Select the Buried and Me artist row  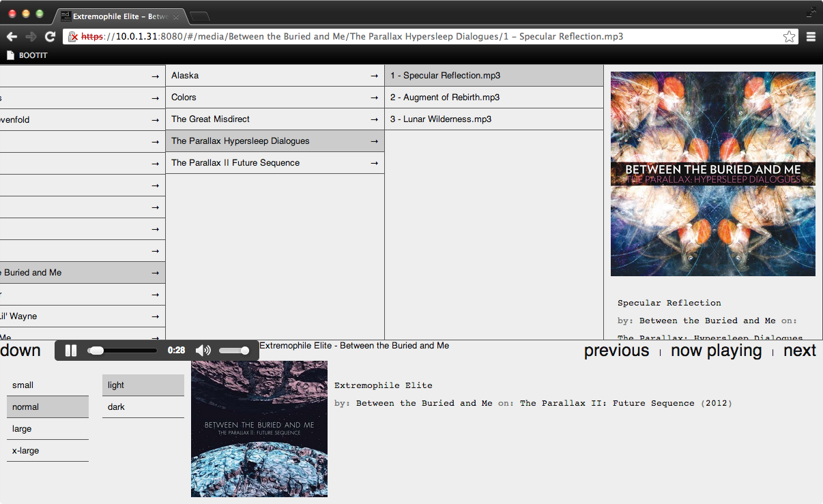click(x=83, y=273)
